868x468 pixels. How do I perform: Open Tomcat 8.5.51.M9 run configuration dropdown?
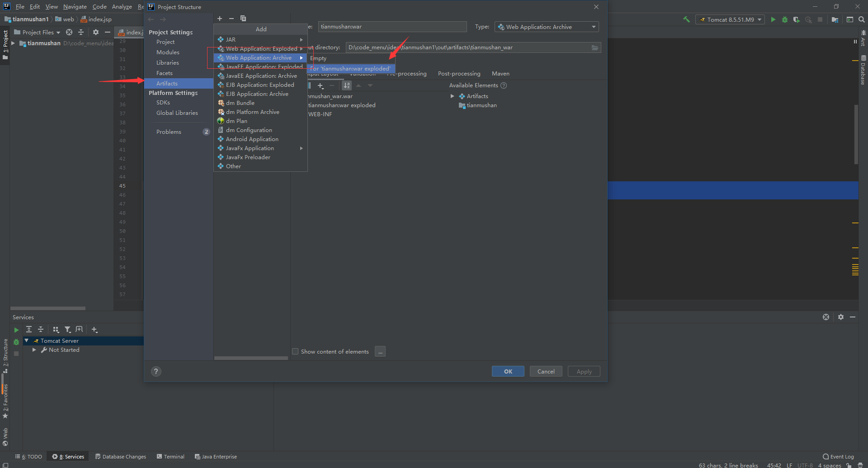click(730, 19)
